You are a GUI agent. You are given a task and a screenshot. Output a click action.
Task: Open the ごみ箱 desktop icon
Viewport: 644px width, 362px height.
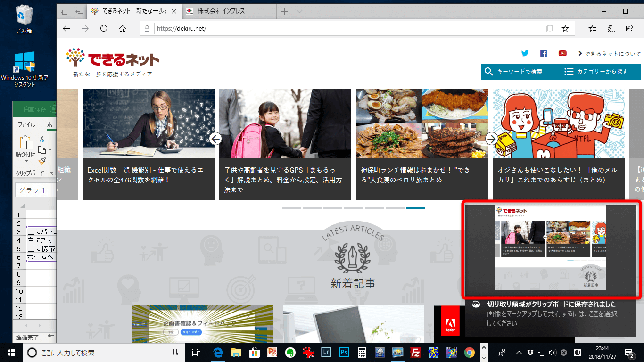[24, 20]
